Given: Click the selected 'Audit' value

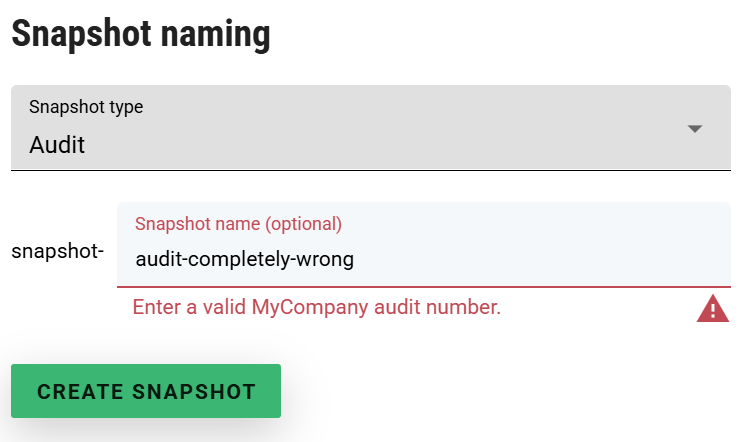Looking at the screenshot, I should [57, 145].
